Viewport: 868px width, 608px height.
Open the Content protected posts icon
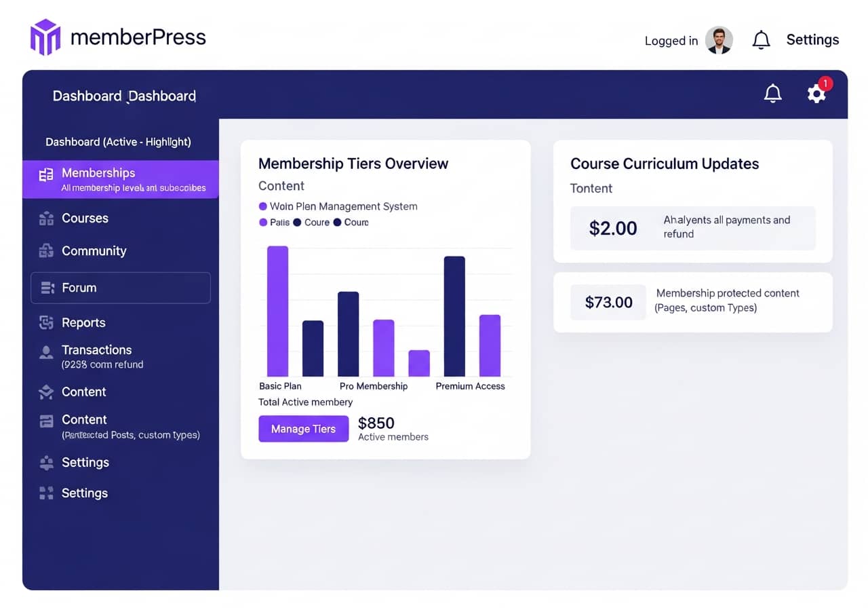(45, 419)
